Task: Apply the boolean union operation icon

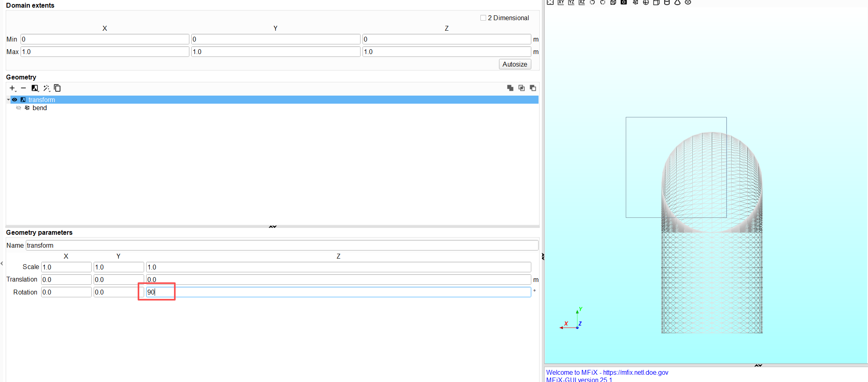Action: click(x=510, y=88)
